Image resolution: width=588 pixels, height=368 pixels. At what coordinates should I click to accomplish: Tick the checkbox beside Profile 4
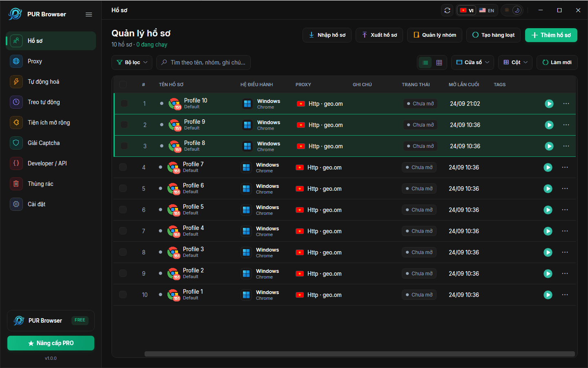123,231
